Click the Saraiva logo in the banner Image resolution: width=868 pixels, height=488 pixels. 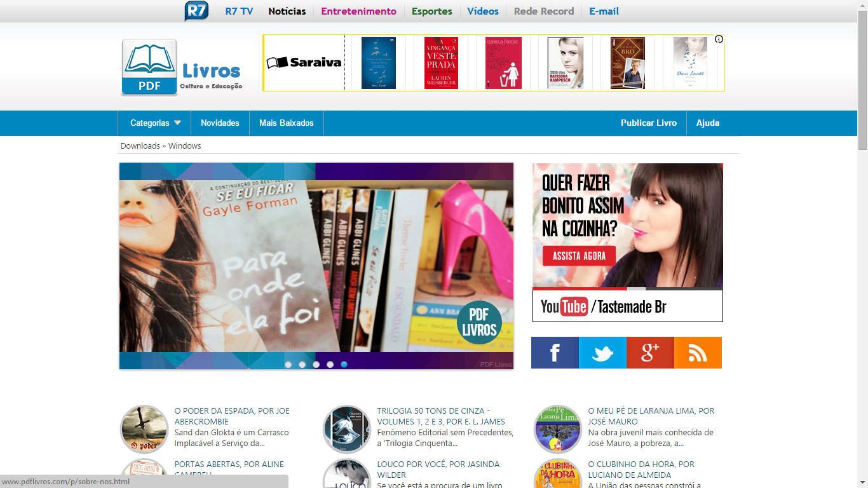304,62
